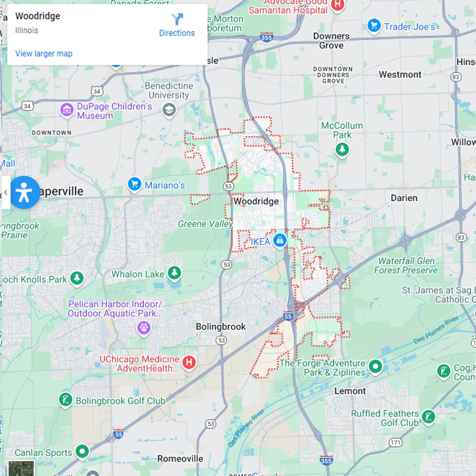Click the blue accessibility widget button
Image resolution: width=476 pixels, height=476 pixels.
(x=24, y=192)
